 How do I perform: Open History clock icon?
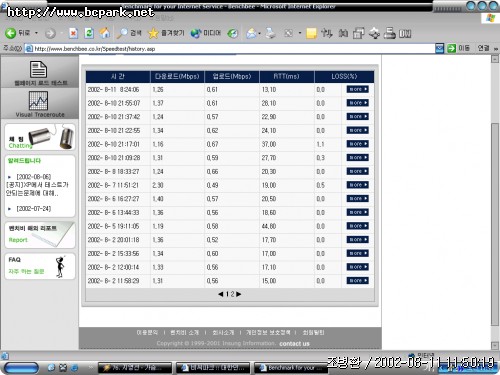pyautogui.click(x=233, y=33)
